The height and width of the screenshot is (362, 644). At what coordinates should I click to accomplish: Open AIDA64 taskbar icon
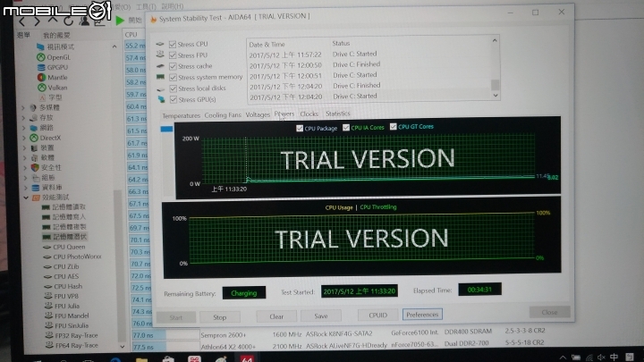pyautogui.click(x=247, y=358)
